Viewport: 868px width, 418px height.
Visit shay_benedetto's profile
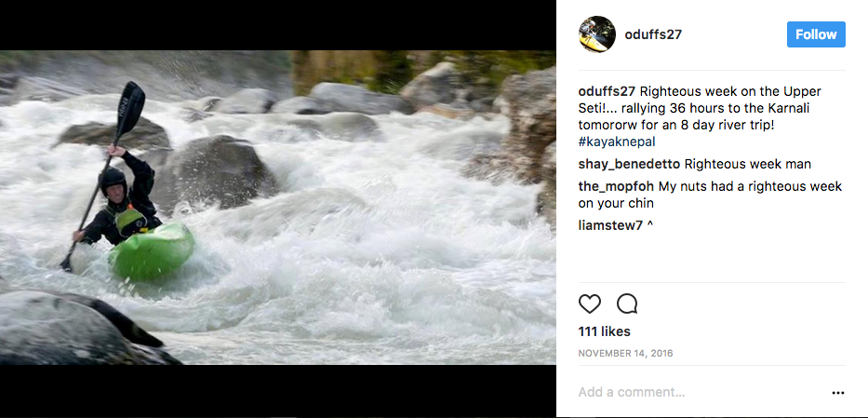[x=629, y=164]
